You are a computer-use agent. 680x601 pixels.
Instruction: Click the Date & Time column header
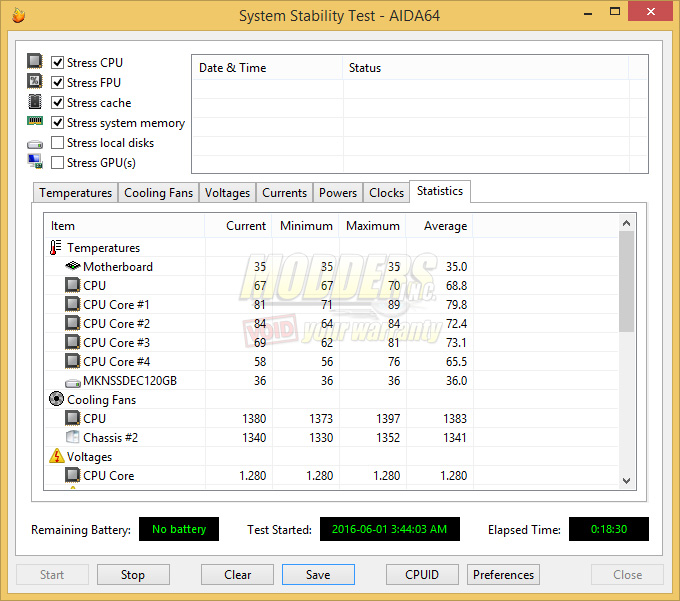coord(267,68)
